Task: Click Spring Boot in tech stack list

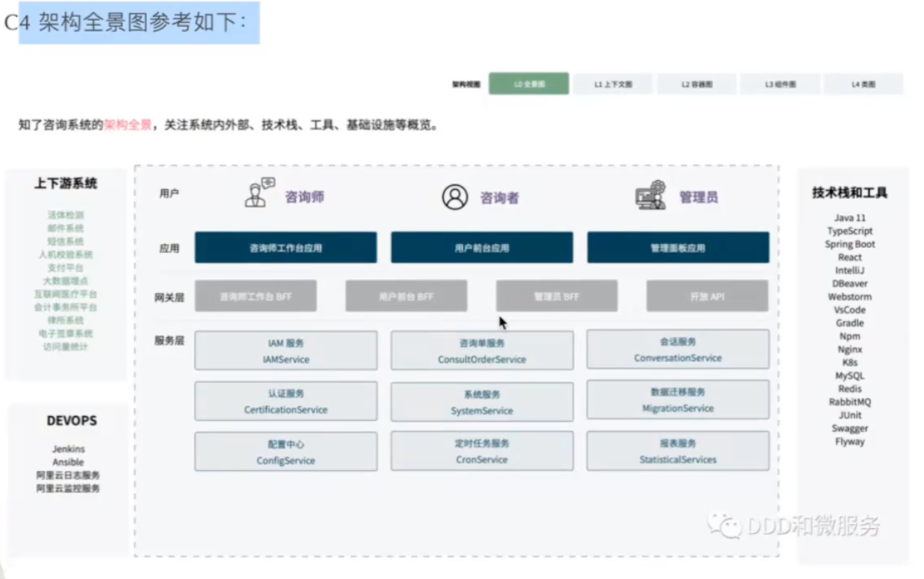Action: tap(850, 244)
